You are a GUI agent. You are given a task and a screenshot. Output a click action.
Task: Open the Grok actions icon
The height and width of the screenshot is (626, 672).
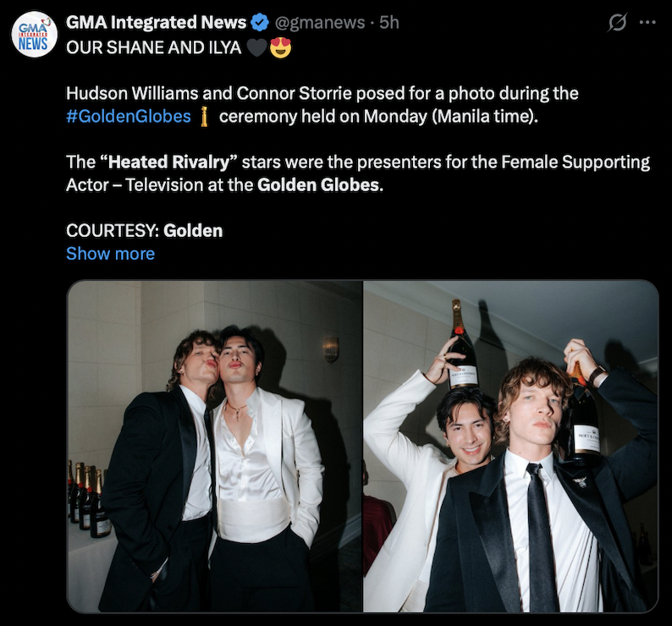coord(618,23)
